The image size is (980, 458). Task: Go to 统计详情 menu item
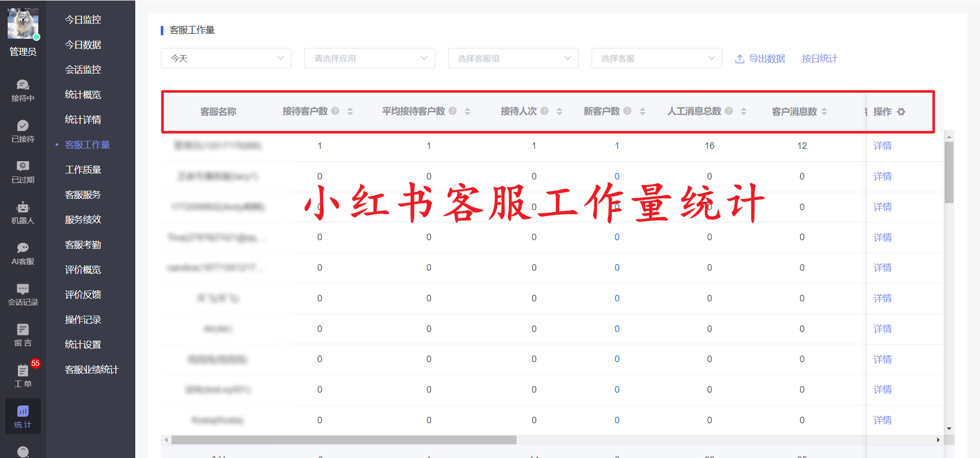[x=83, y=120]
